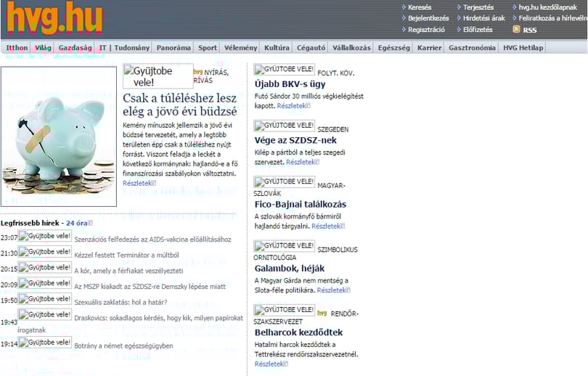This screenshot has height=376, width=588.
Task: Open Vélemény section
Action: (x=241, y=48)
